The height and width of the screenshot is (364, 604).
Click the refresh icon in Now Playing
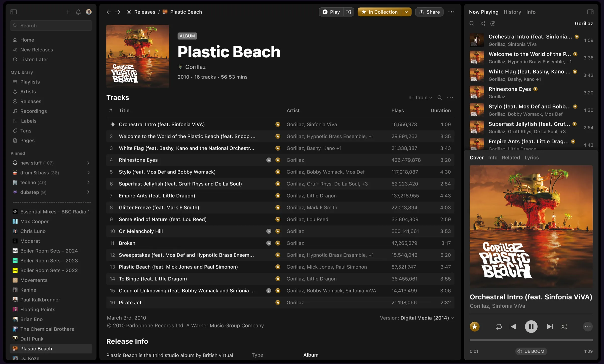(493, 23)
